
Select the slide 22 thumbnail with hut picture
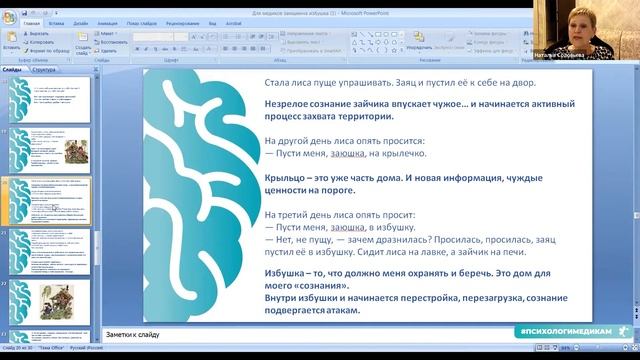point(49,302)
